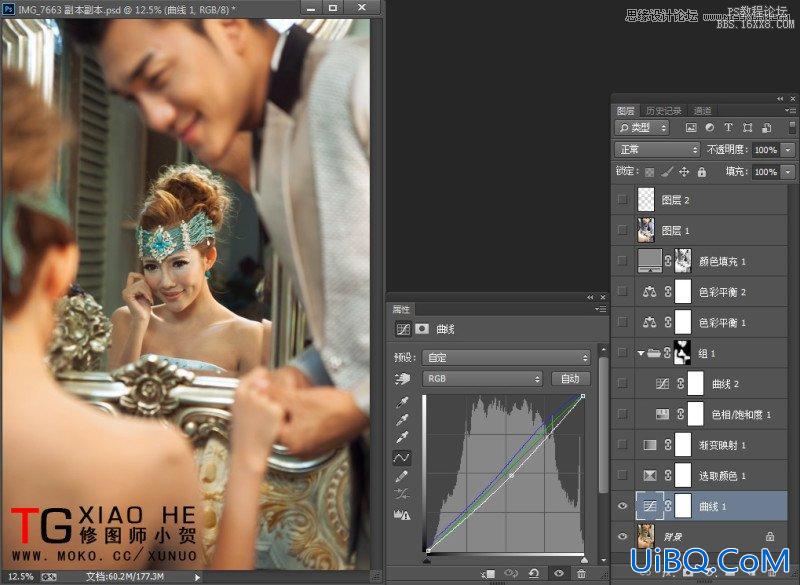Open the 不透明度 opacity slider arrow
Image resolution: width=800 pixels, height=585 pixels.
pyautogui.click(x=788, y=150)
